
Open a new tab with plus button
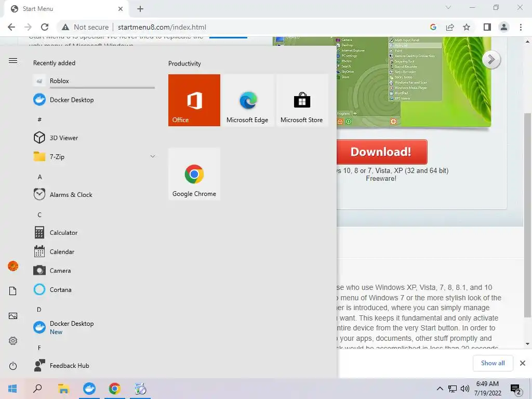tap(140, 9)
